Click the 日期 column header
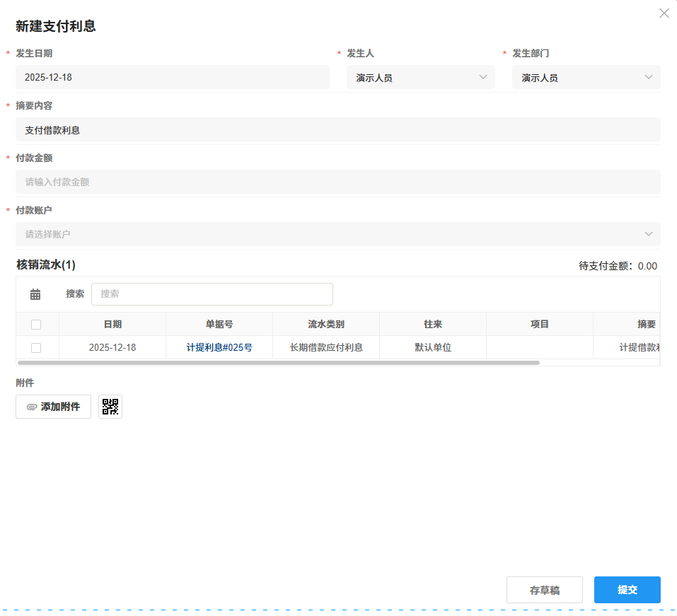The height and width of the screenshot is (616, 677). (x=112, y=323)
